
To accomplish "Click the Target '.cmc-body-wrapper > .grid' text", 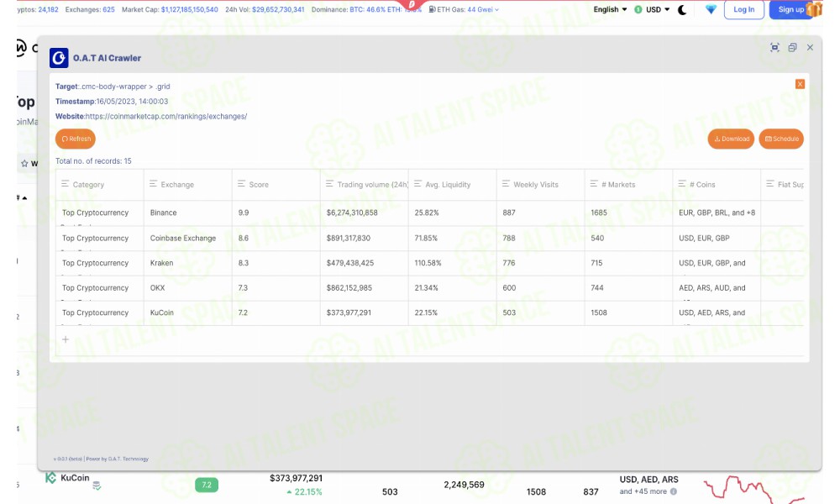I will [125, 87].
